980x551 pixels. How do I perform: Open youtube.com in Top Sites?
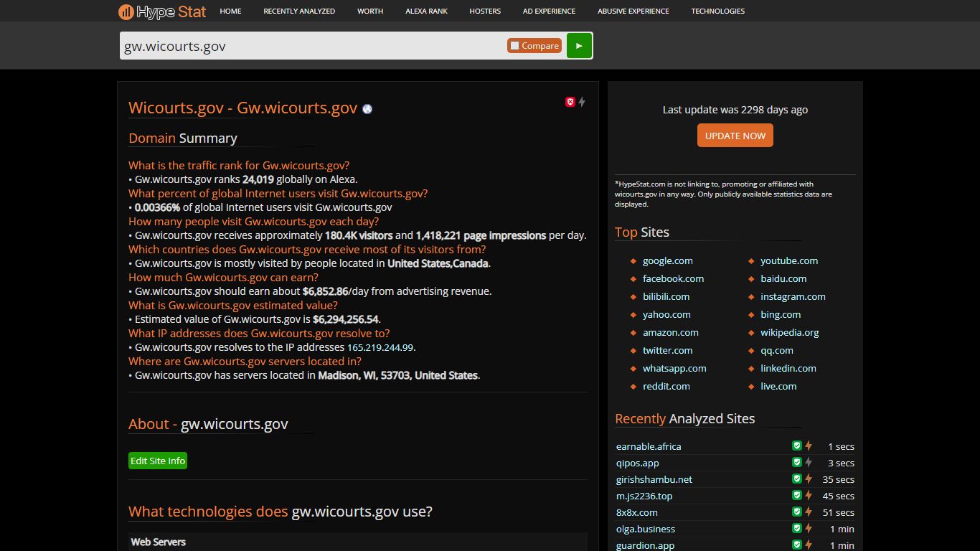click(x=789, y=260)
